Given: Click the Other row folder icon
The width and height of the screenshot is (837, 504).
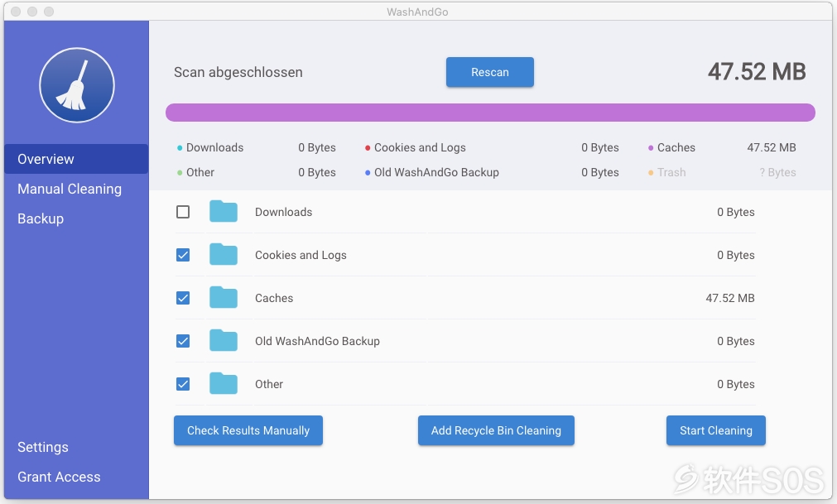Looking at the screenshot, I should 224,383.
